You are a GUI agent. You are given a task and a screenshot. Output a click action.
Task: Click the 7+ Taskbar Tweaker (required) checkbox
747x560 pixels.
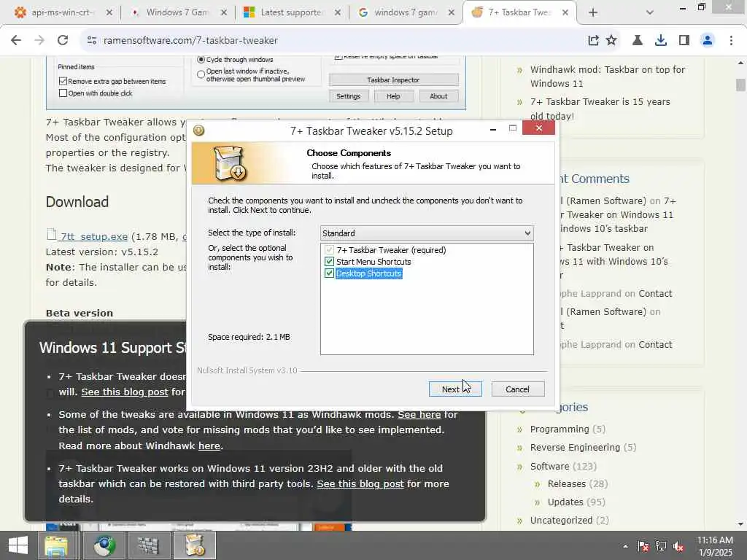pos(329,250)
